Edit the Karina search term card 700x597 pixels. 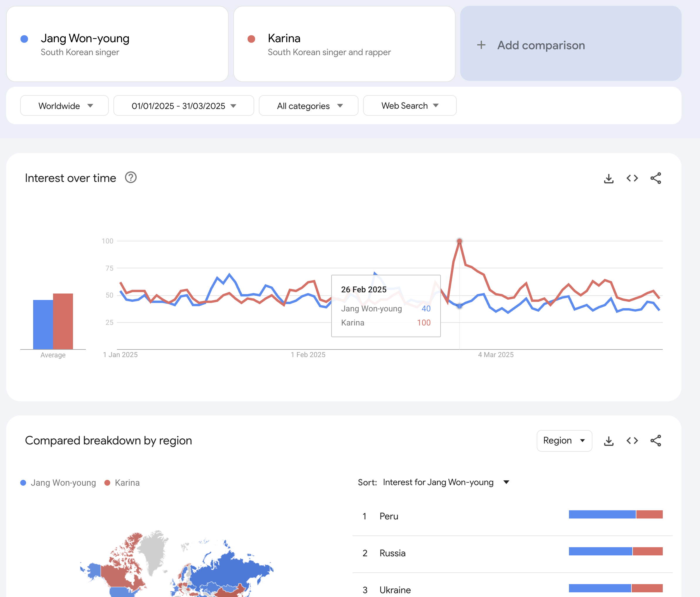pos(344,44)
